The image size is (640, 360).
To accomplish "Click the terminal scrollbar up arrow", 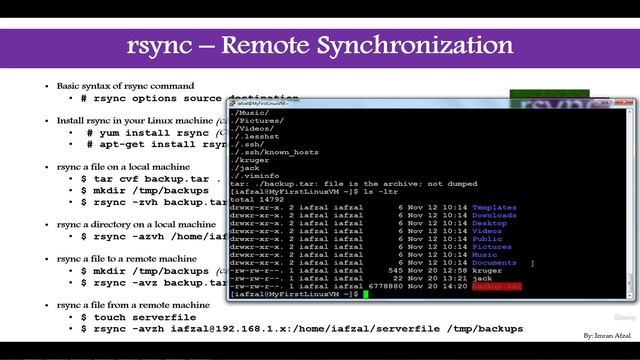I will [630, 111].
